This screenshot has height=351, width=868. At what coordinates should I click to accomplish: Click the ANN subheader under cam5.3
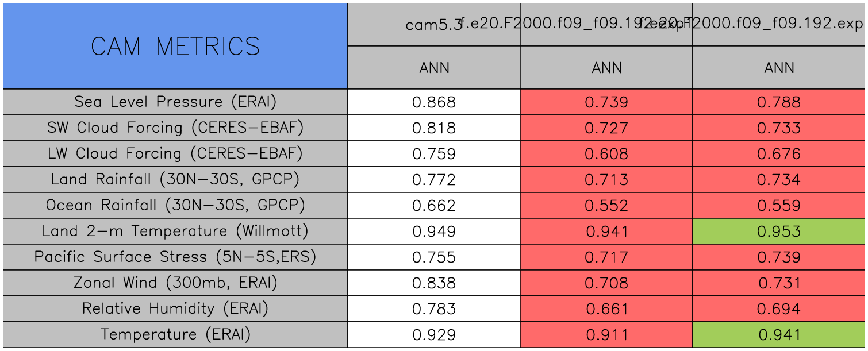click(434, 68)
